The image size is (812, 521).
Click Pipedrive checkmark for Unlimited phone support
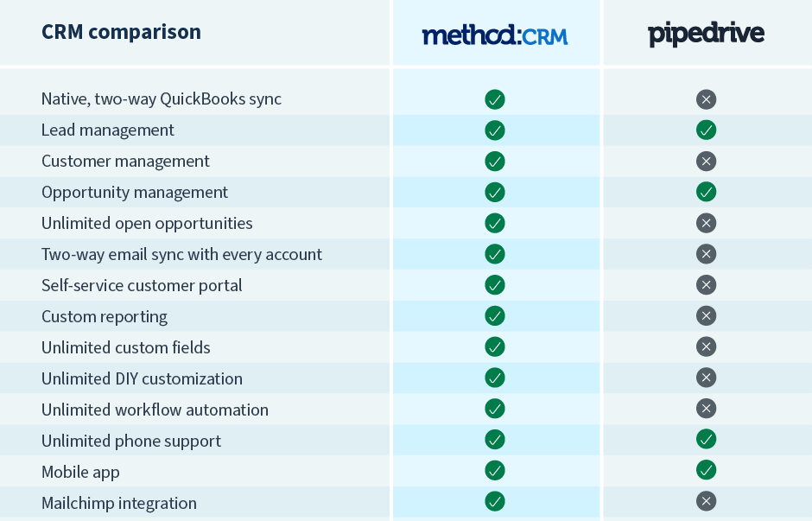[706, 441]
